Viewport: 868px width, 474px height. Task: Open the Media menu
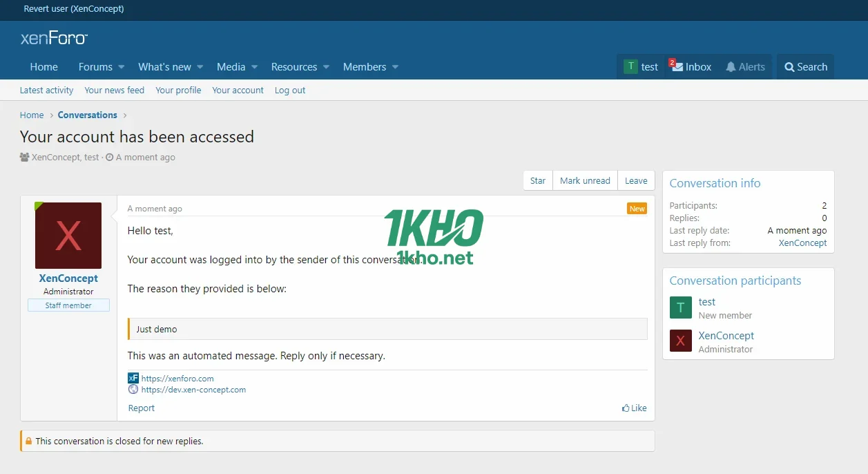(232, 66)
